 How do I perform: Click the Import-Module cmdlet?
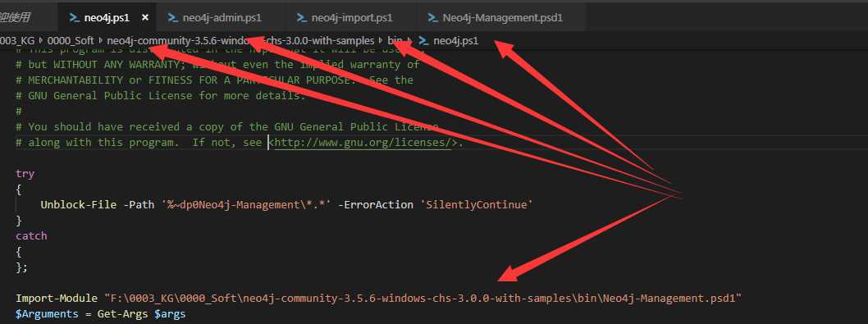(57, 298)
